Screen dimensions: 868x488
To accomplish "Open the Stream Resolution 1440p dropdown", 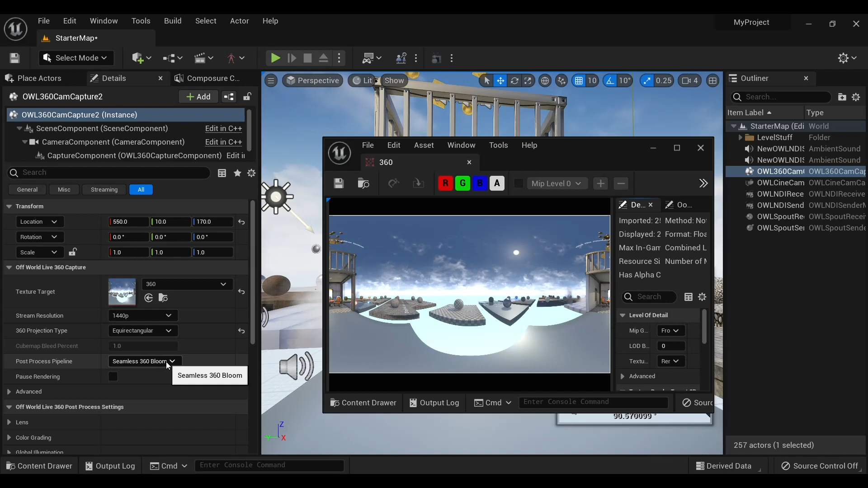I will (x=142, y=315).
